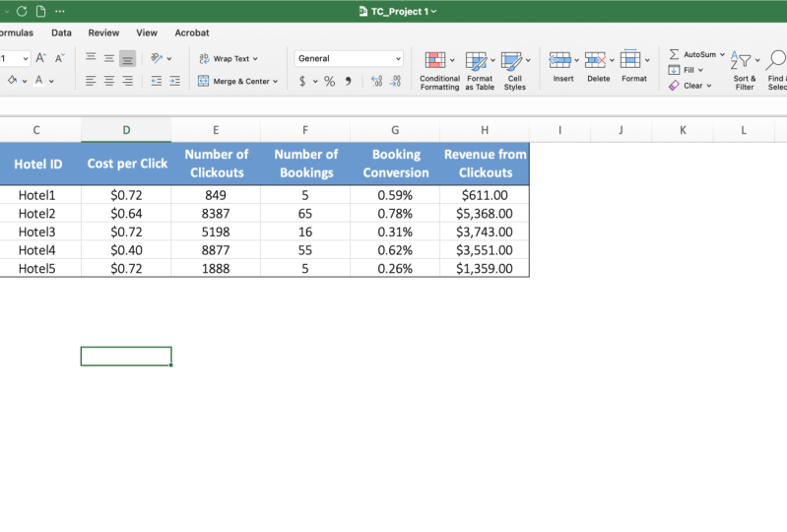Expand the currency format dropdown arrow
Screen dimensions: 787x532
coord(315,82)
